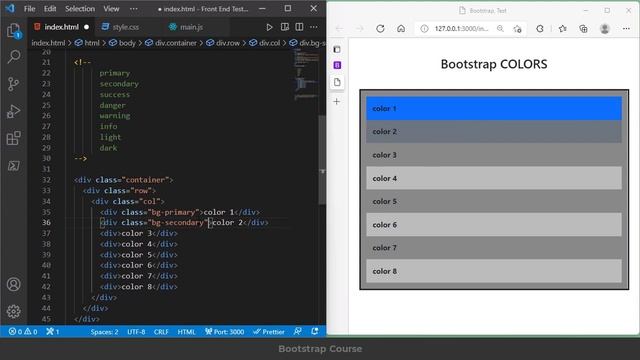This screenshot has width=640, height=360.
Task: Click the Bootstrap COLORS heading
Action: 494,64
